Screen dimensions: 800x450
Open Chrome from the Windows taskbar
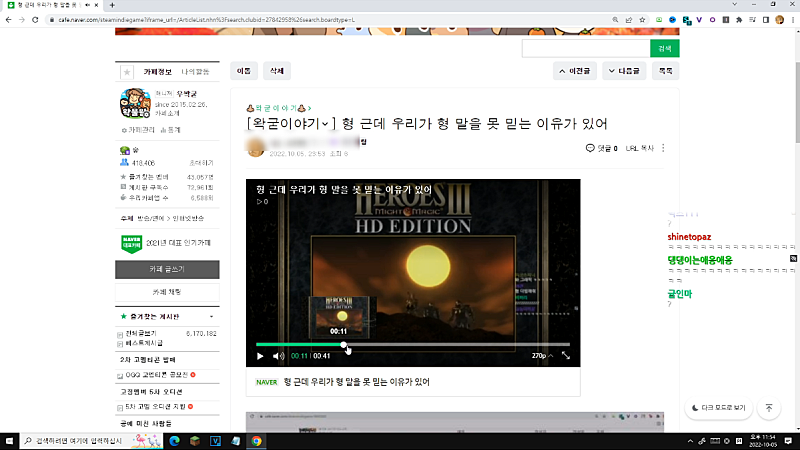pyautogui.click(x=256, y=440)
